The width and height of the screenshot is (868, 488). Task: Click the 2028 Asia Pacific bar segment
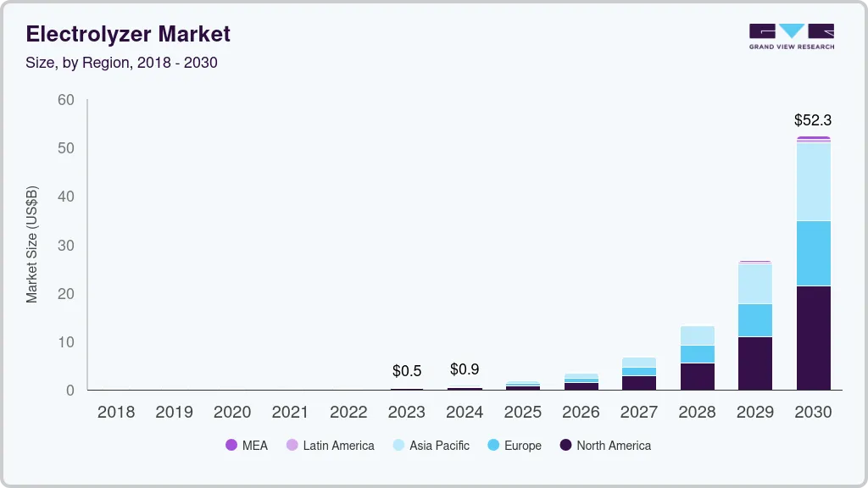click(697, 335)
